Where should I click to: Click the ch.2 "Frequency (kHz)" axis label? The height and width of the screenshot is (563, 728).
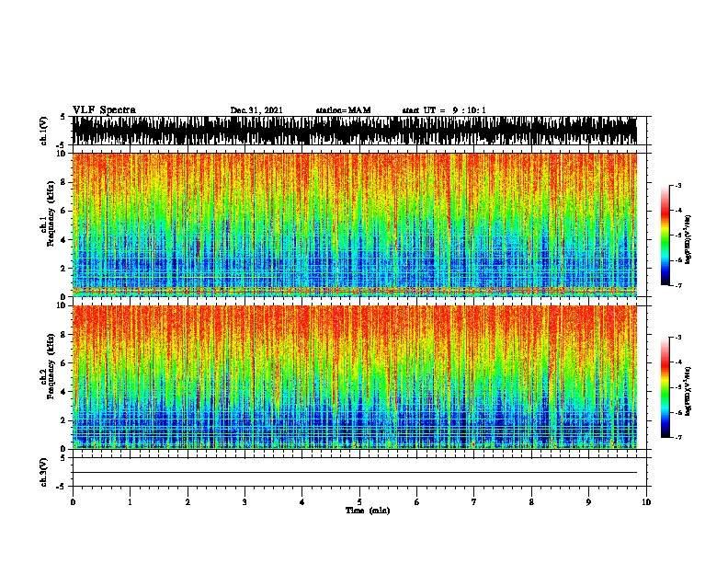pyautogui.click(x=51, y=366)
